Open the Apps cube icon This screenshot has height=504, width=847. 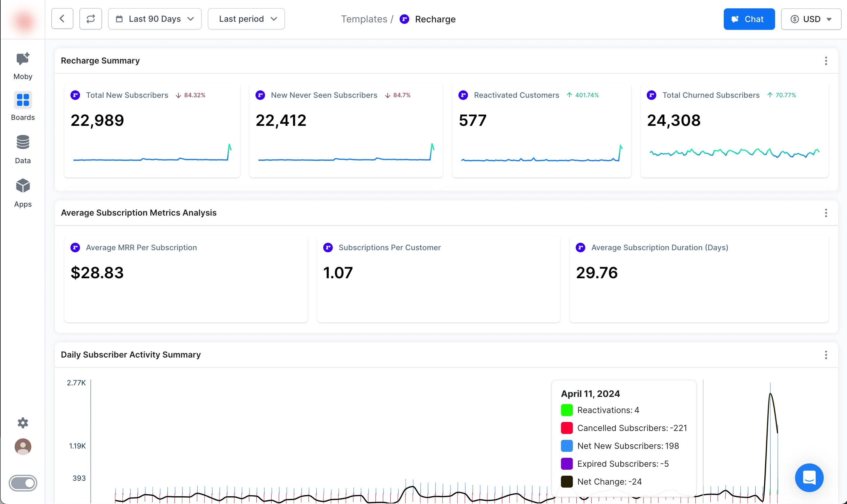pyautogui.click(x=23, y=186)
